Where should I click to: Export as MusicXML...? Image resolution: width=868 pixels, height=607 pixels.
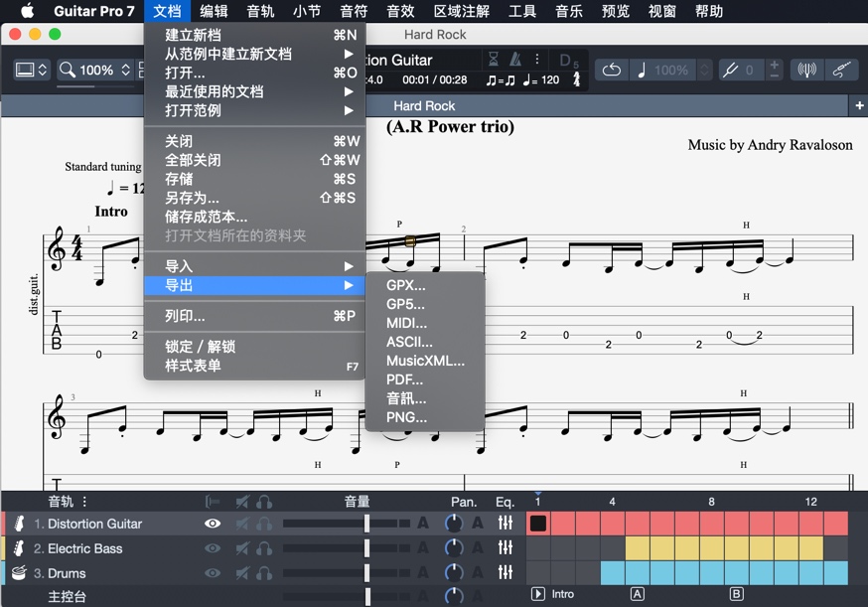click(x=425, y=361)
